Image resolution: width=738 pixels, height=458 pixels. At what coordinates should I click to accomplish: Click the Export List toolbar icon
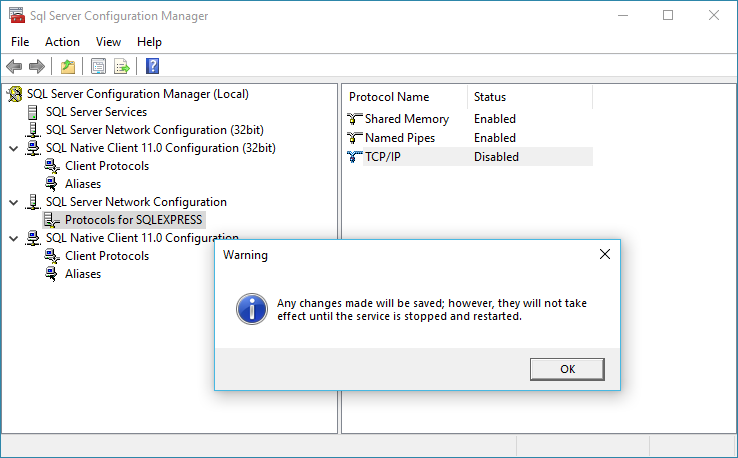click(x=121, y=66)
